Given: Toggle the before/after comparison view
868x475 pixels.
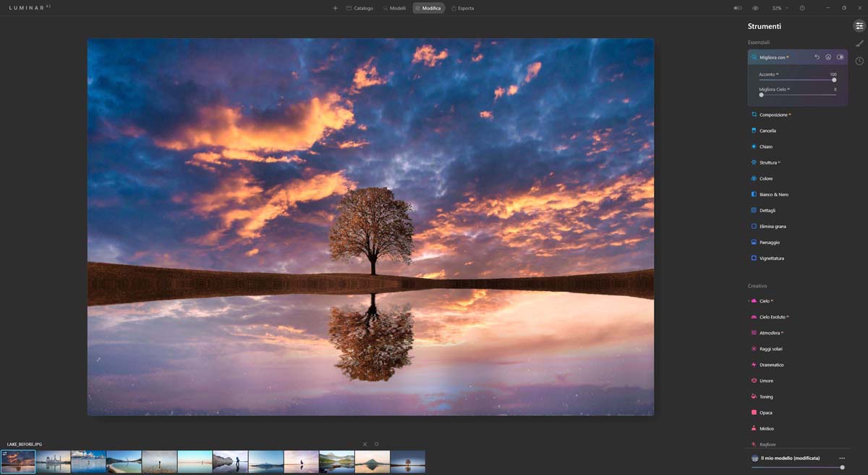Looking at the screenshot, I should tap(738, 8).
